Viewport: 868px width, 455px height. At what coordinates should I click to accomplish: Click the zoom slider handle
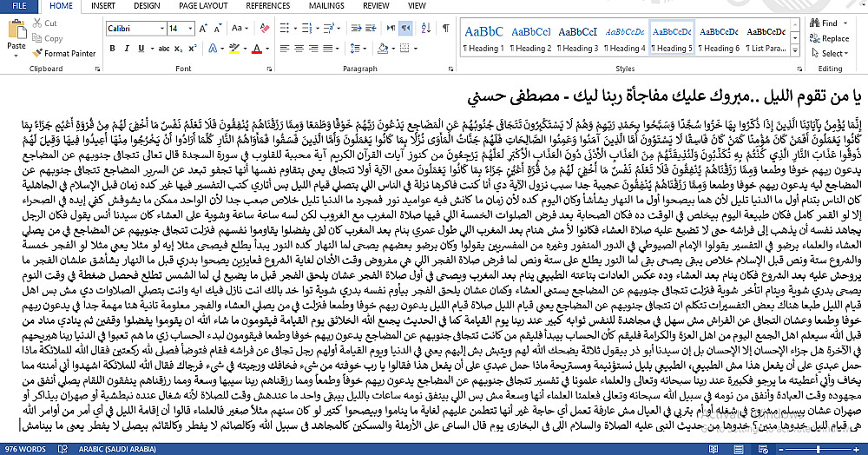pos(819,449)
